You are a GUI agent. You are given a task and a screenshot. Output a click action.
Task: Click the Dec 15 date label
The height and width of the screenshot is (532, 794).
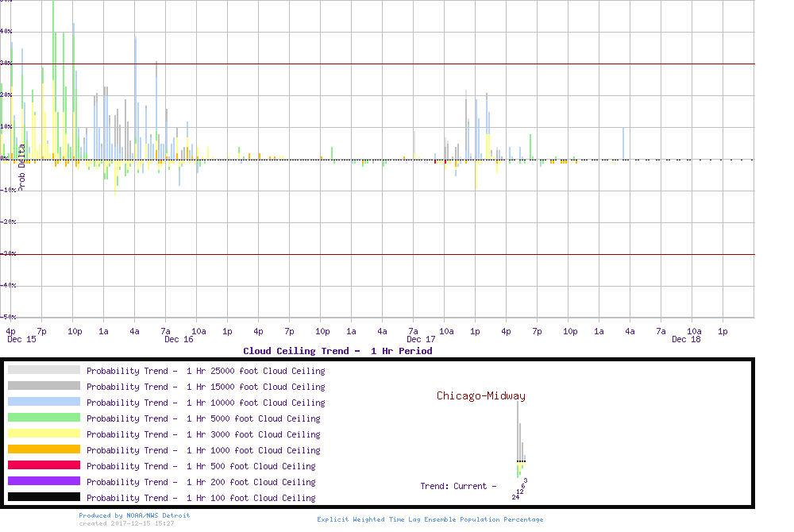[21, 339]
